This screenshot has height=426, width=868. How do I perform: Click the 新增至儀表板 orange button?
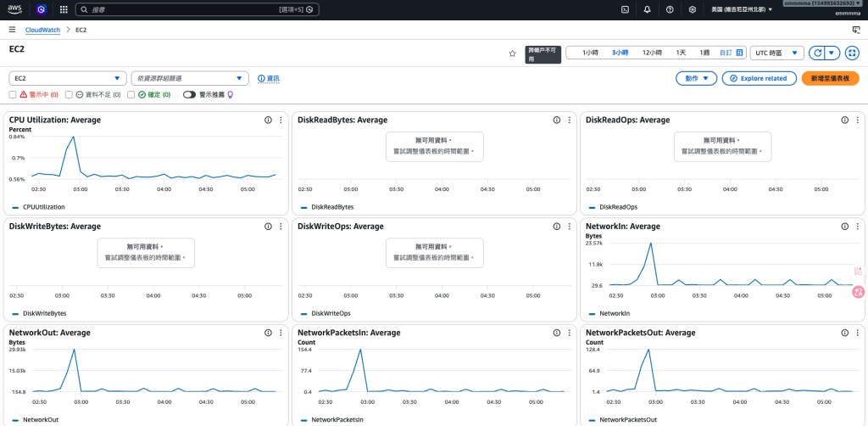click(x=830, y=78)
